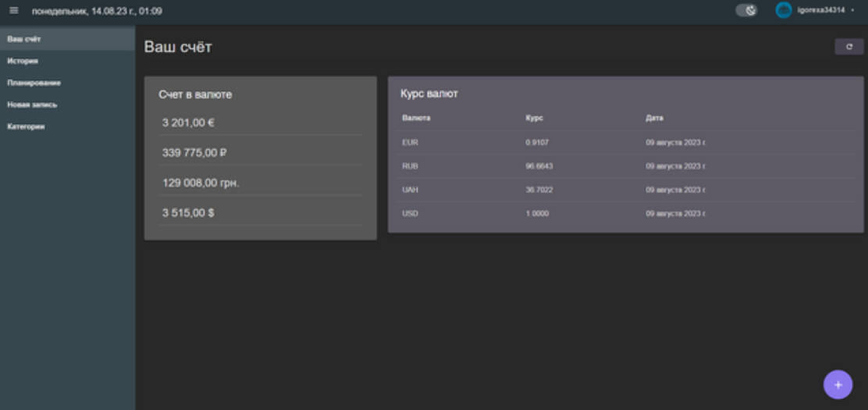
Task: Toggle the dark theme switch
Action: point(746,10)
